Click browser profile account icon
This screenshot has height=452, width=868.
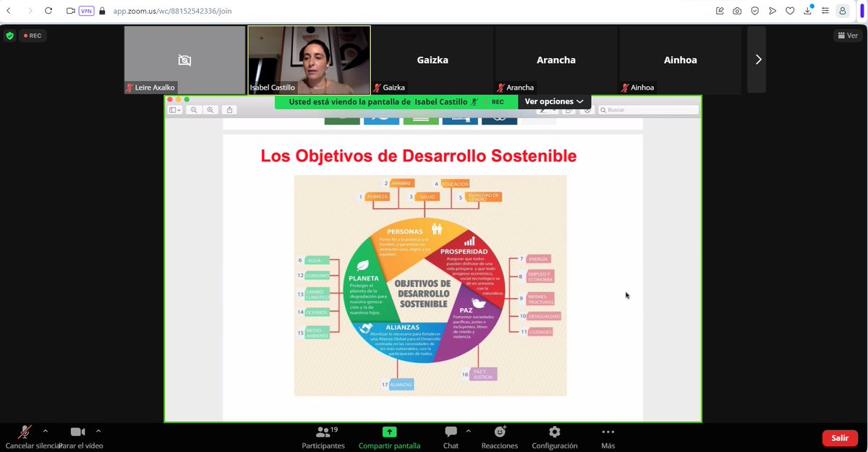843,11
